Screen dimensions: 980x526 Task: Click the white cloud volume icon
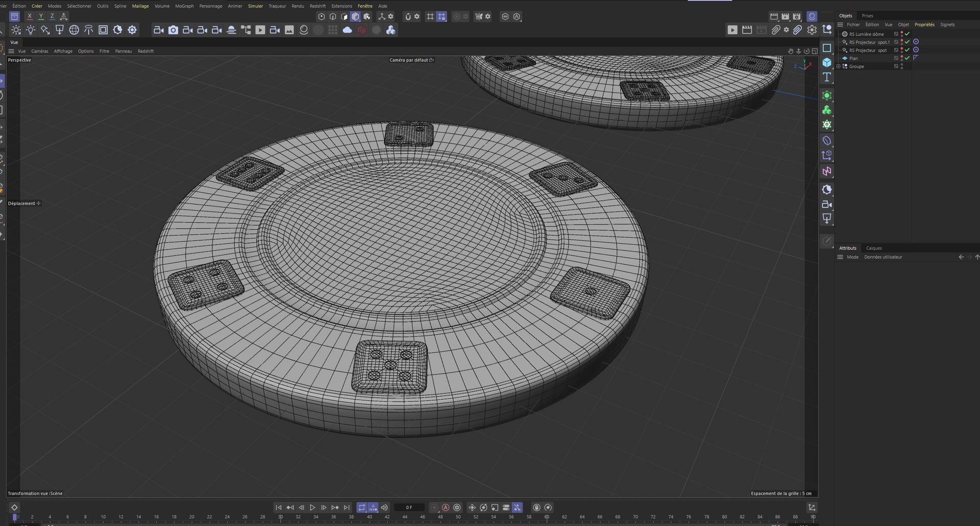click(x=348, y=30)
